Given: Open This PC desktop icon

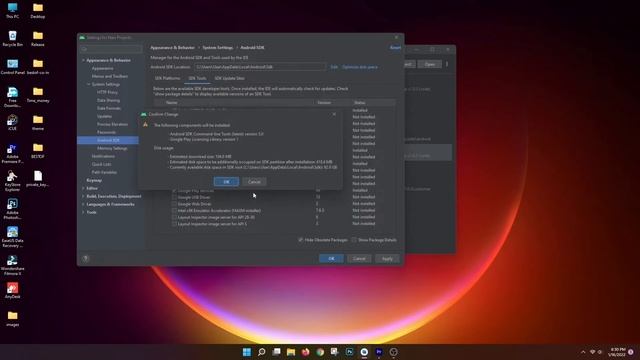Looking at the screenshot, I should pyautogui.click(x=12, y=11).
